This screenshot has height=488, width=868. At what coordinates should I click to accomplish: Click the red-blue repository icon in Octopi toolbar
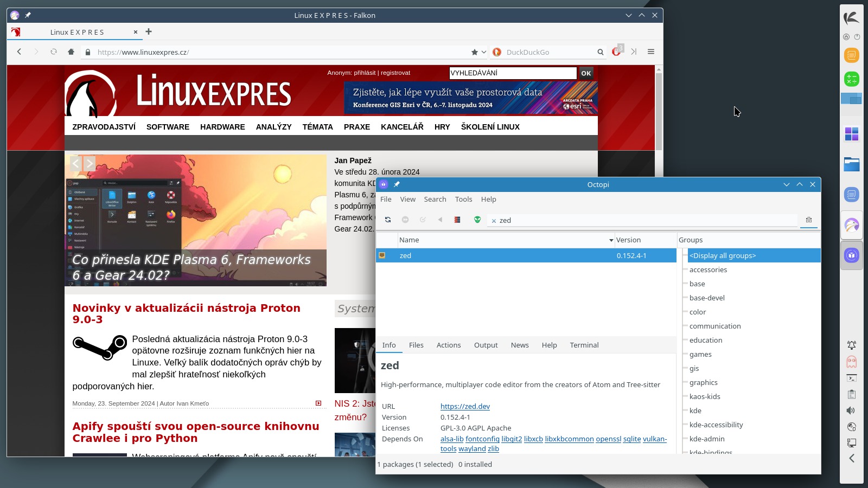pyautogui.click(x=457, y=220)
